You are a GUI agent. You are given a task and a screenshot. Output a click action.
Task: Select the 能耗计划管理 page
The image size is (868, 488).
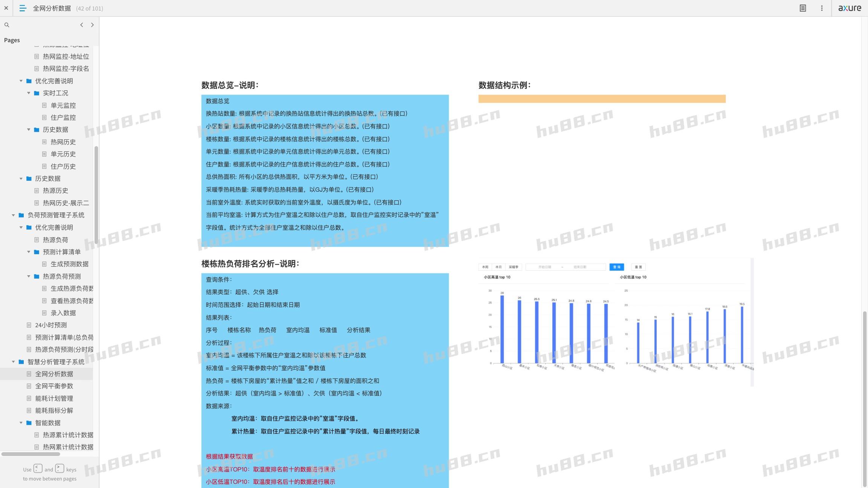coord(54,398)
